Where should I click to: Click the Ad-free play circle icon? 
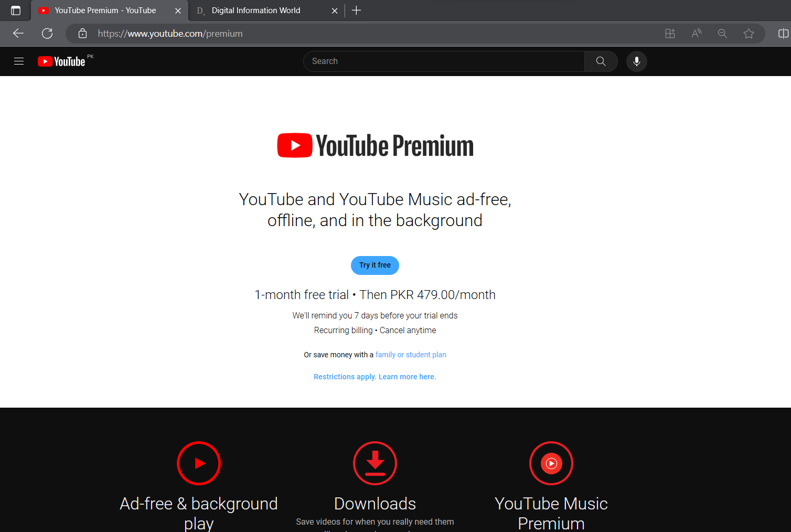[199, 463]
